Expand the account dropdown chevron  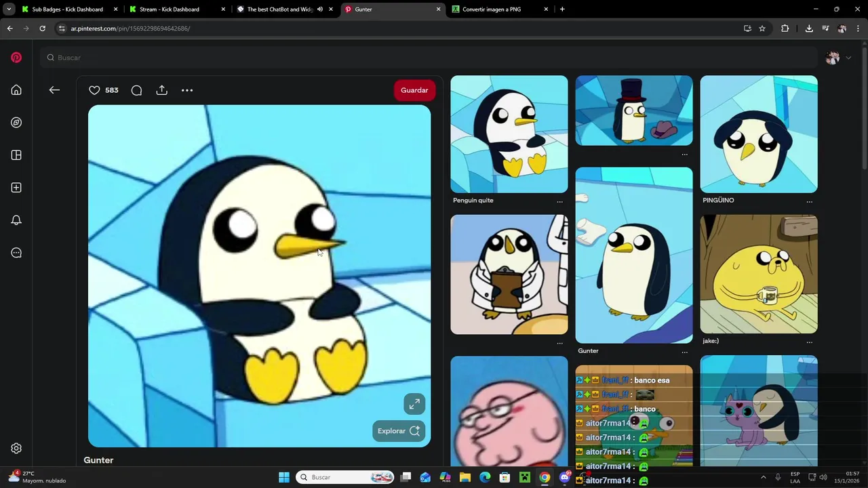coord(848,58)
